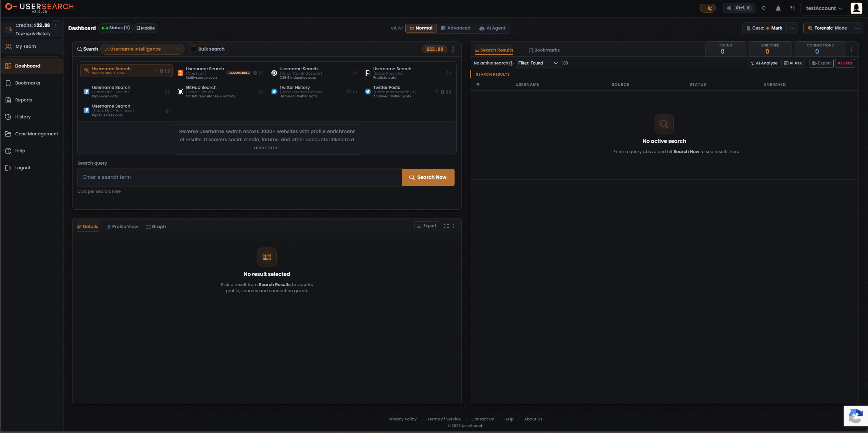868x433 pixels.
Task: Open the apps grid icon in header
Action: 792,8
